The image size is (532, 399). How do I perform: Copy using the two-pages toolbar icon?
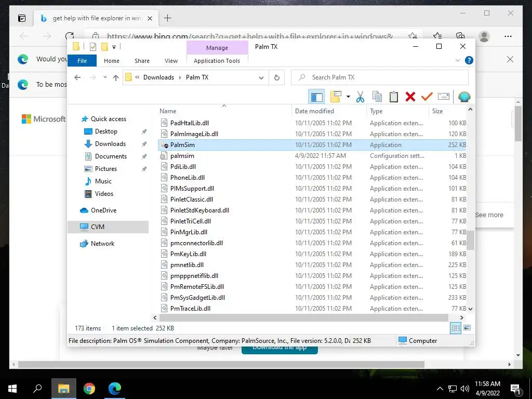[x=377, y=97]
